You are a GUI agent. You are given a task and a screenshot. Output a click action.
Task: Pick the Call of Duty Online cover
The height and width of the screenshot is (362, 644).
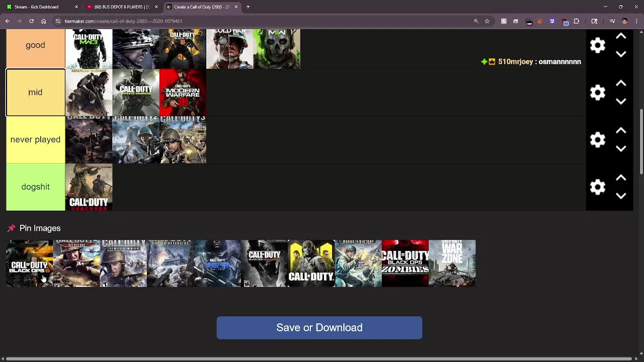coord(217,263)
